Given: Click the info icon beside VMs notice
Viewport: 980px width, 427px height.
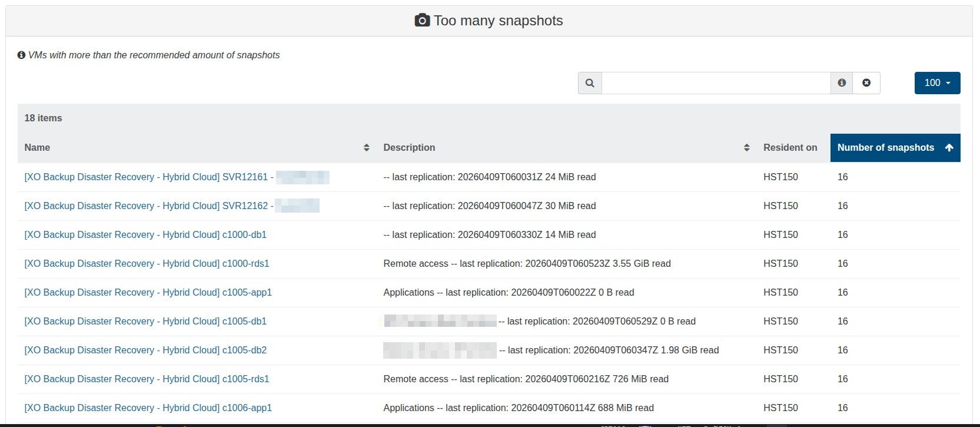Looking at the screenshot, I should click(x=22, y=55).
